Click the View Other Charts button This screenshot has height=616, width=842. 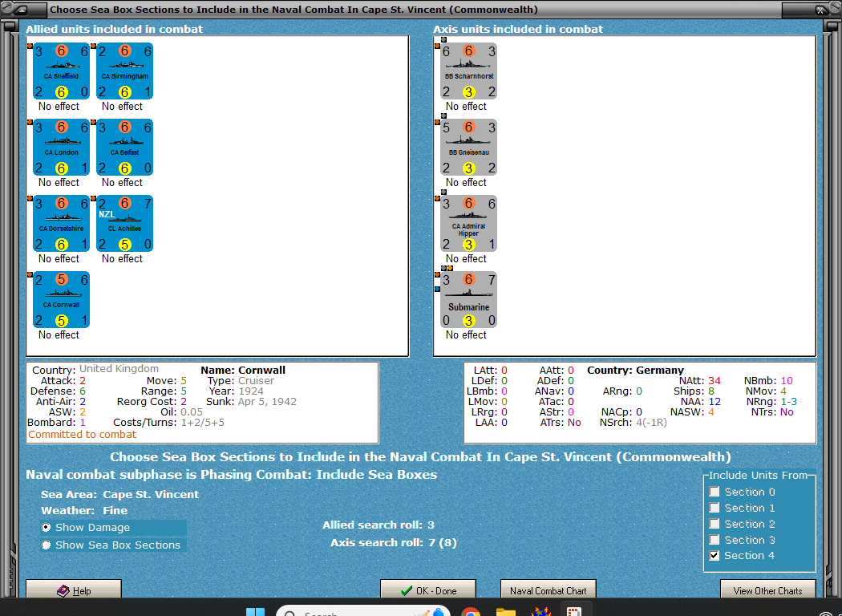[x=768, y=590]
